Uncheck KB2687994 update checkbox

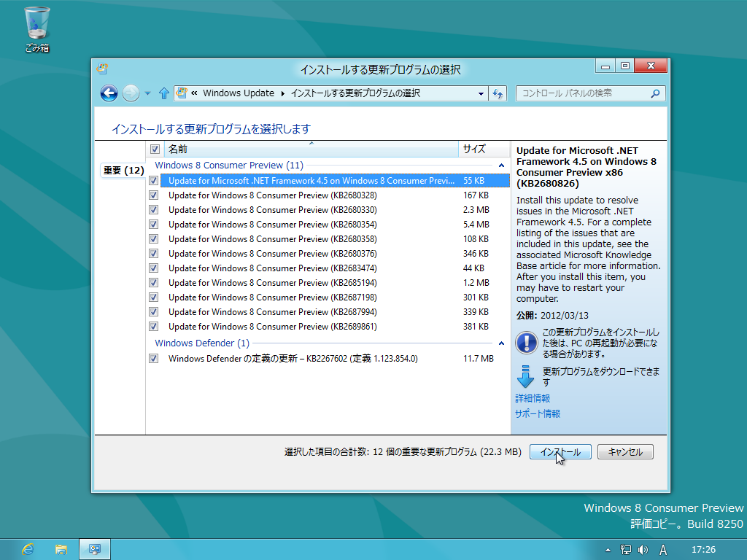point(153,312)
